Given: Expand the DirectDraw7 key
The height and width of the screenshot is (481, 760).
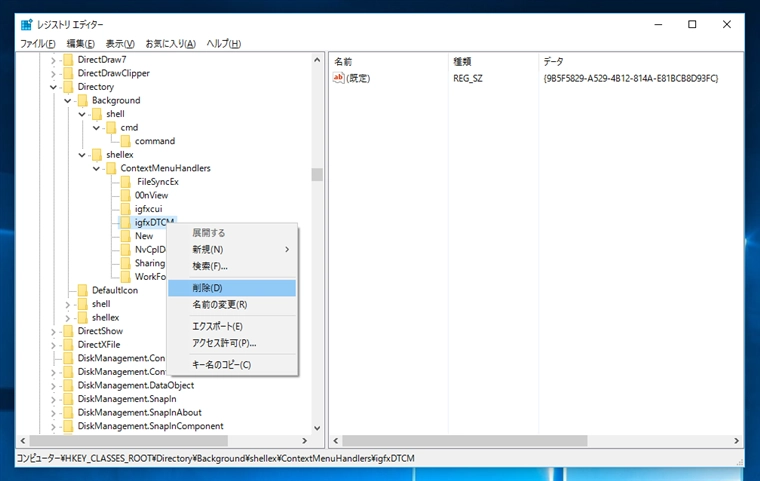Looking at the screenshot, I should 53,60.
